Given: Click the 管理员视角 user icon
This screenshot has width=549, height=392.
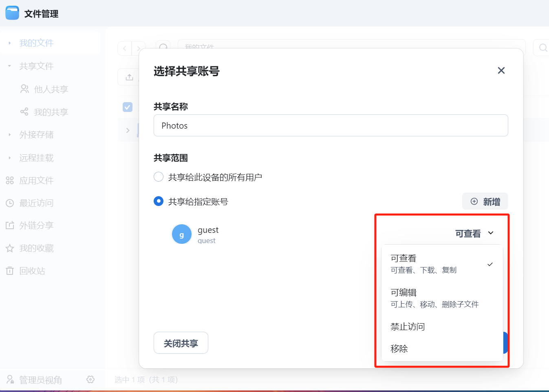Looking at the screenshot, I should pos(10,379).
